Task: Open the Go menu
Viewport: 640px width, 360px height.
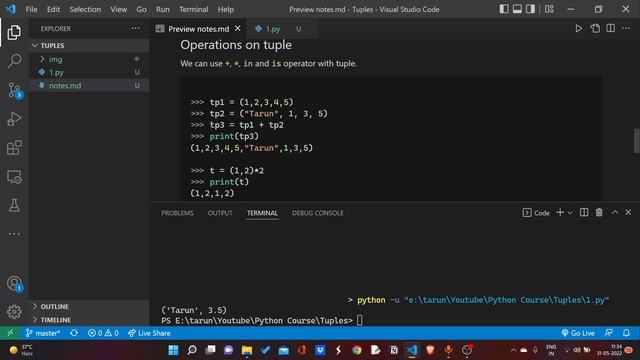Action: pyautogui.click(x=141, y=9)
